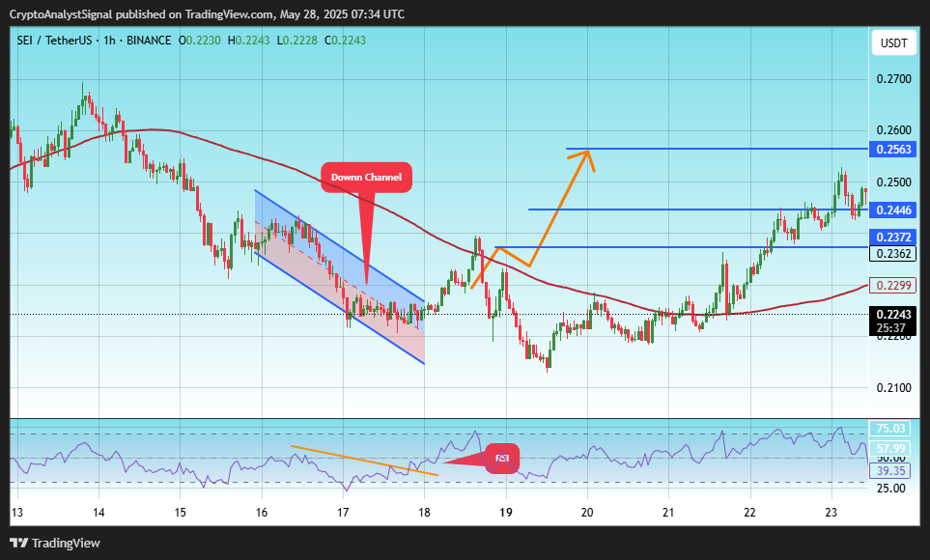Screen dimensions: 930x560
Task: Click the 0.2700 price axis label
Action: [894, 79]
